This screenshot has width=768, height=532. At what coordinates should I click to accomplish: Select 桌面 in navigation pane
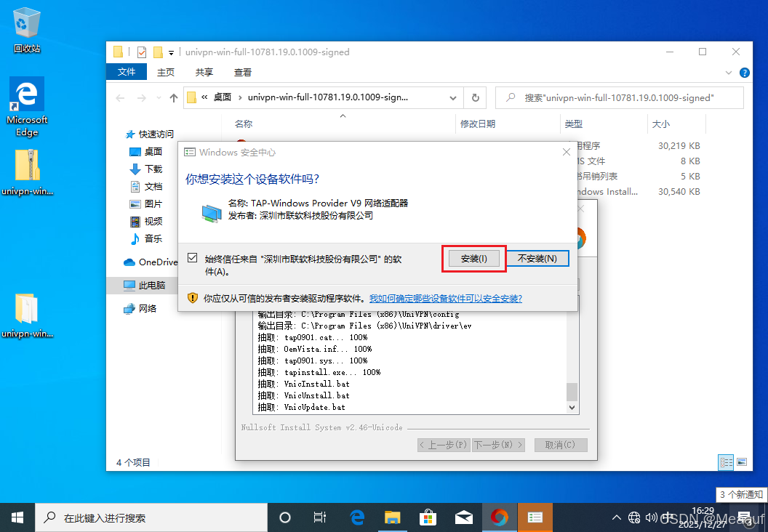146,151
